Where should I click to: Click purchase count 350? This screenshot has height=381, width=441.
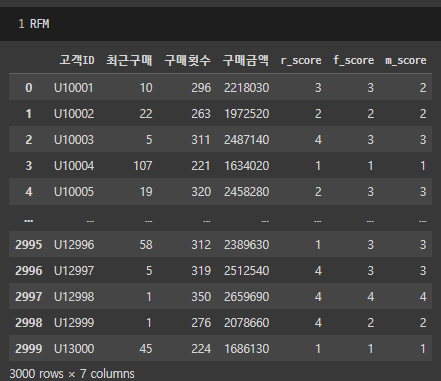coord(201,297)
